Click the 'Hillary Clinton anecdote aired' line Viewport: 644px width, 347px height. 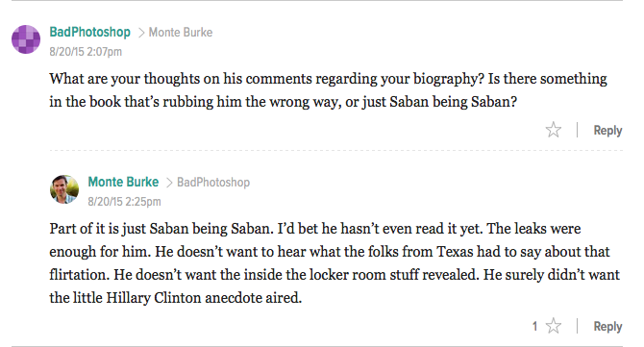click(x=175, y=298)
